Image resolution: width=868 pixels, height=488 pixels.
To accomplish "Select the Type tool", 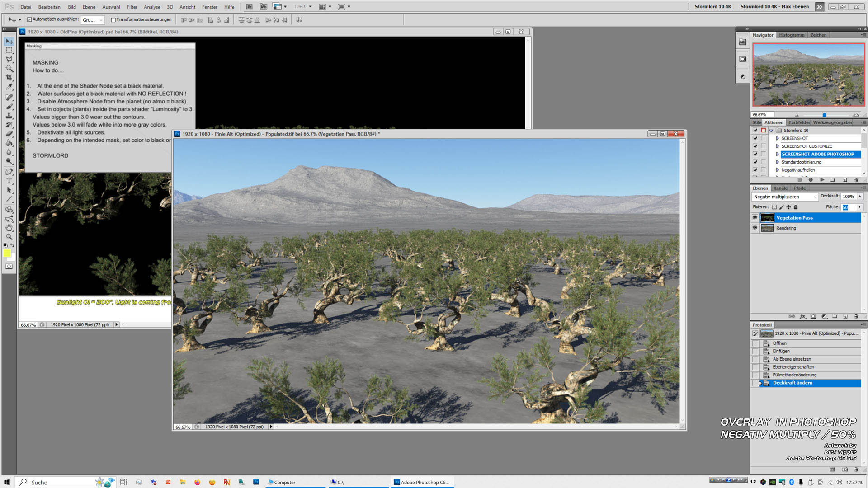I will tap(9, 180).
